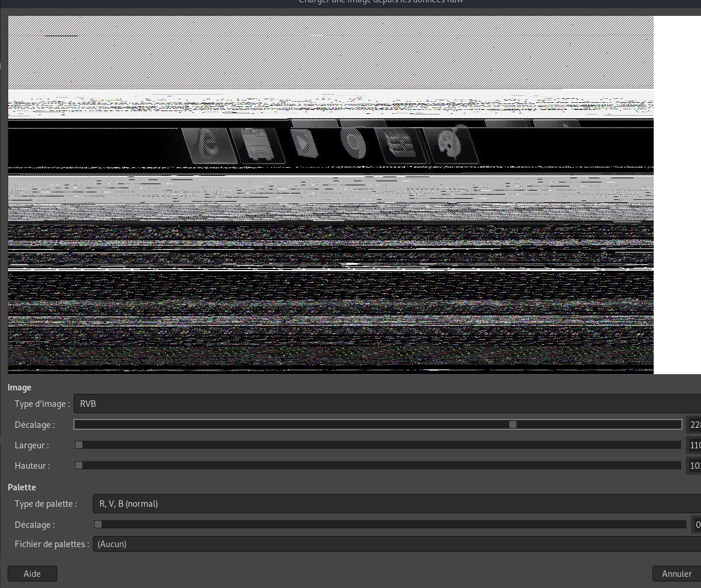The width and height of the screenshot is (701, 588).
Task: Open the Type de palette dropdown
Action: (x=396, y=503)
